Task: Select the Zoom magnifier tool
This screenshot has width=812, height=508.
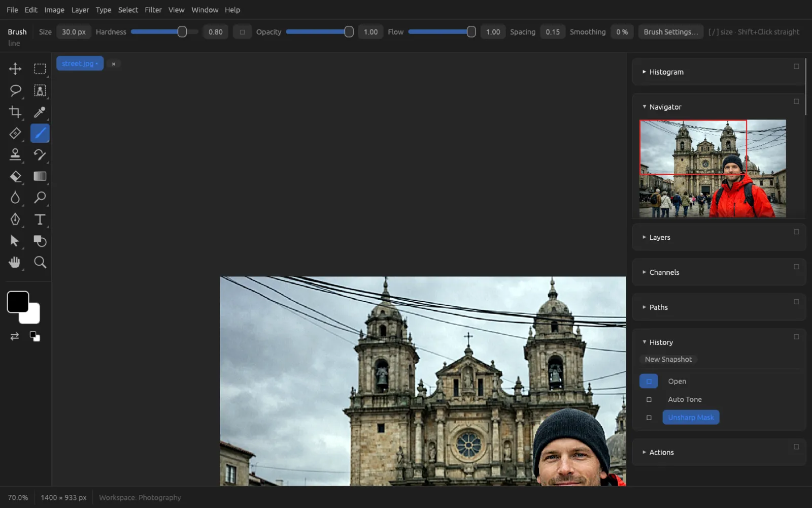Action: point(40,262)
